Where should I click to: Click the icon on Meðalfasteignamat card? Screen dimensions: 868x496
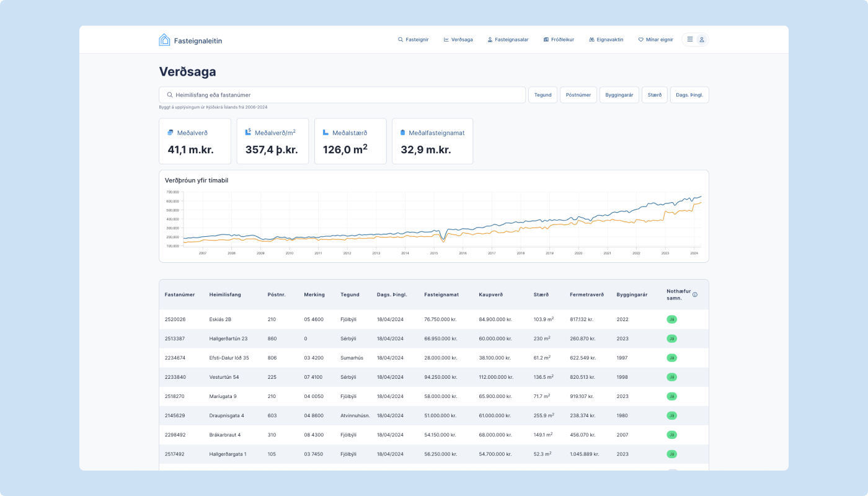click(x=402, y=133)
